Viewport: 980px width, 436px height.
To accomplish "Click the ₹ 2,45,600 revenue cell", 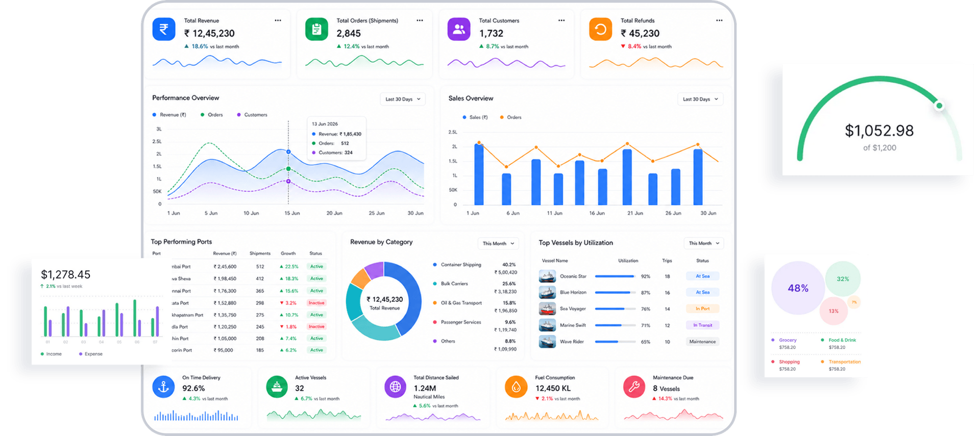I will click(x=225, y=267).
